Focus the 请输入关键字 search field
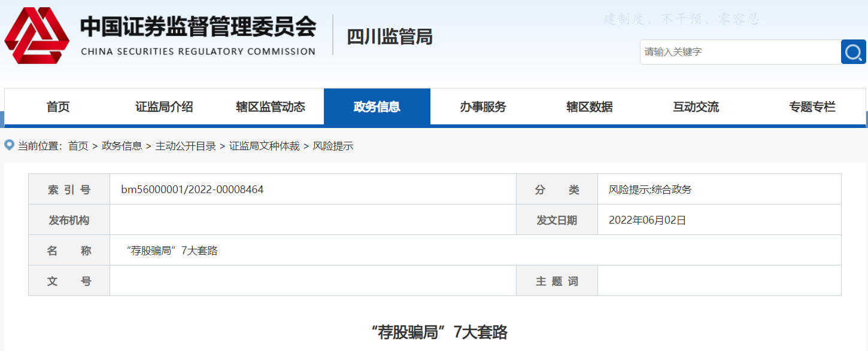This screenshot has width=868, height=351. pos(740,52)
